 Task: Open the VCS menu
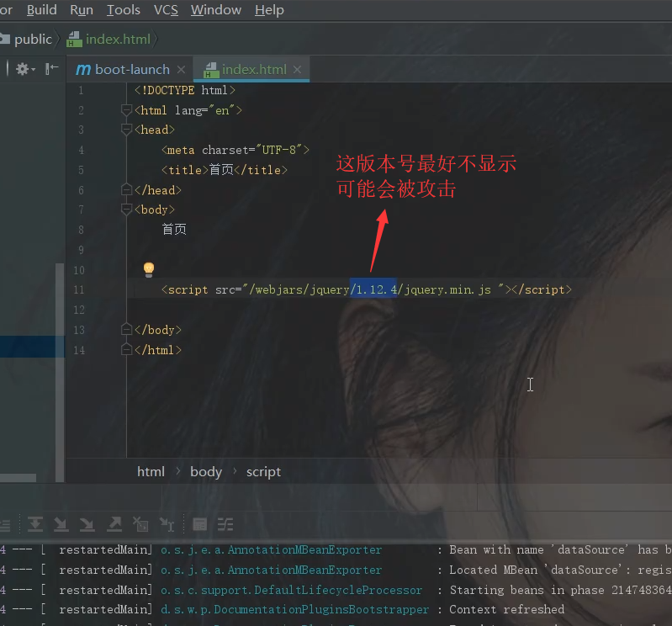[x=166, y=10]
